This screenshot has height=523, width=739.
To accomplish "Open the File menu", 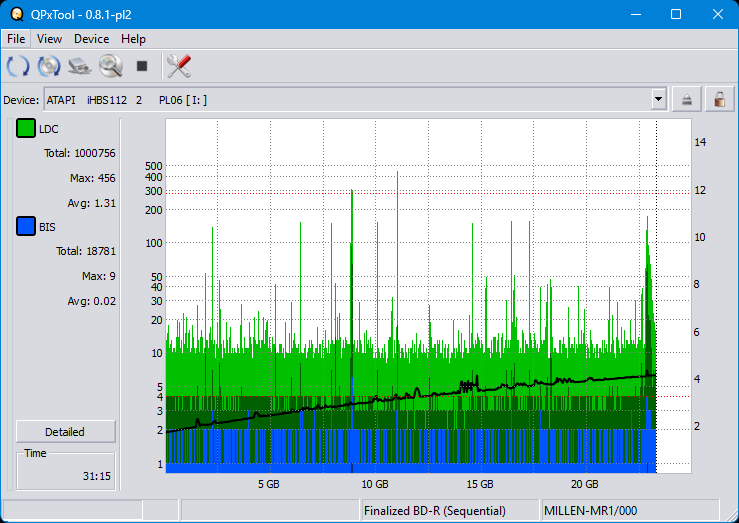I will (x=16, y=39).
